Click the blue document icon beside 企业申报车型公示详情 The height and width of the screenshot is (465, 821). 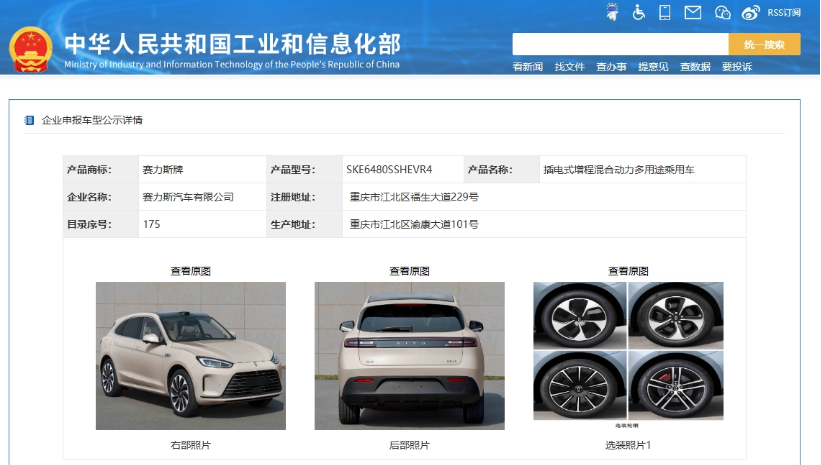pos(29,120)
